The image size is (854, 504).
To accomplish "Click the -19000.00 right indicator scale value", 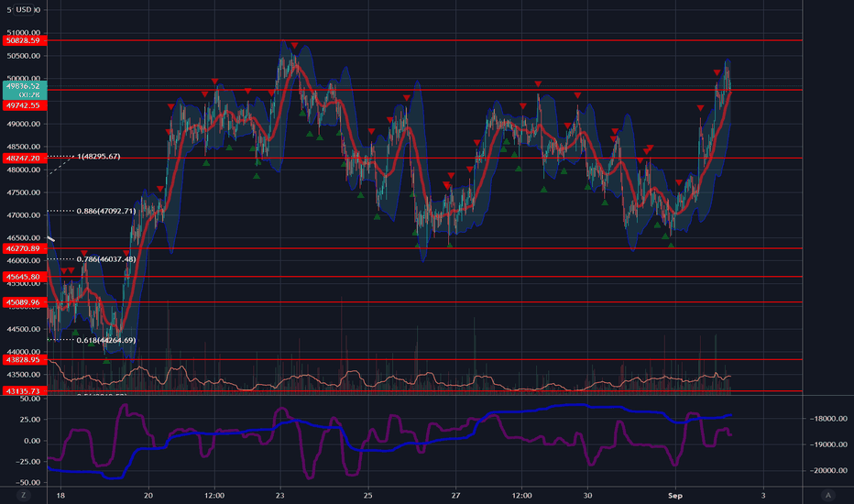I will [x=827, y=444].
